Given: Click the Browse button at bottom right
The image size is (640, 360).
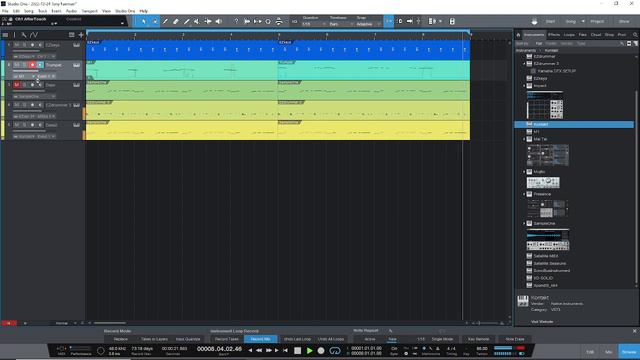Looking at the screenshot, I should pyautogui.click(x=629, y=352).
